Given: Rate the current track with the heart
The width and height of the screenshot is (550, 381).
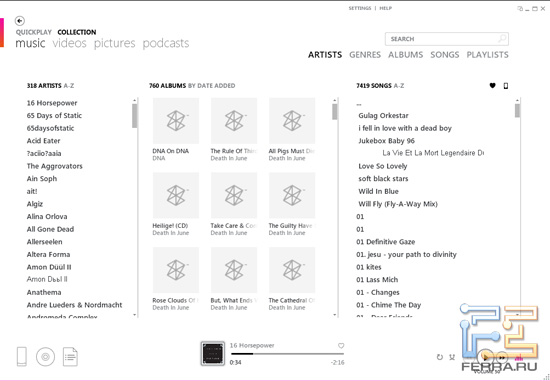Looking at the screenshot, I should [341, 346].
